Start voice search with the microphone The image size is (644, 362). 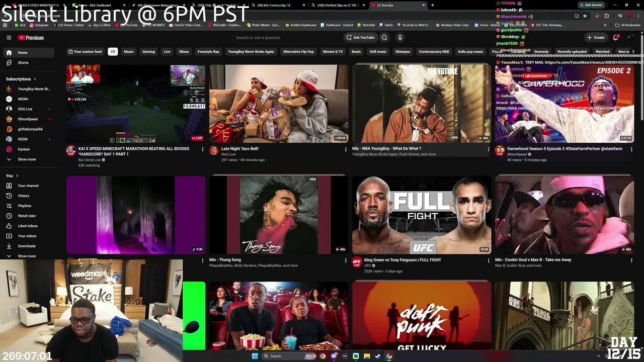point(400,38)
